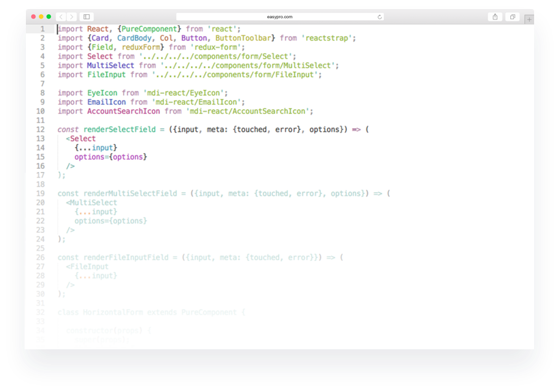Click the 'redux-form' module string
This screenshot has height=392, width=560.
point(218,47)
